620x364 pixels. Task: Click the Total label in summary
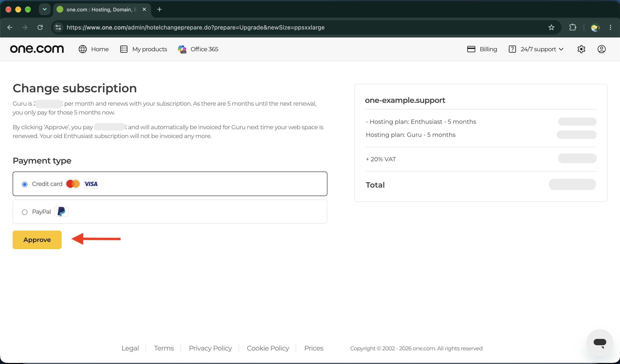(x=375, y=185)
